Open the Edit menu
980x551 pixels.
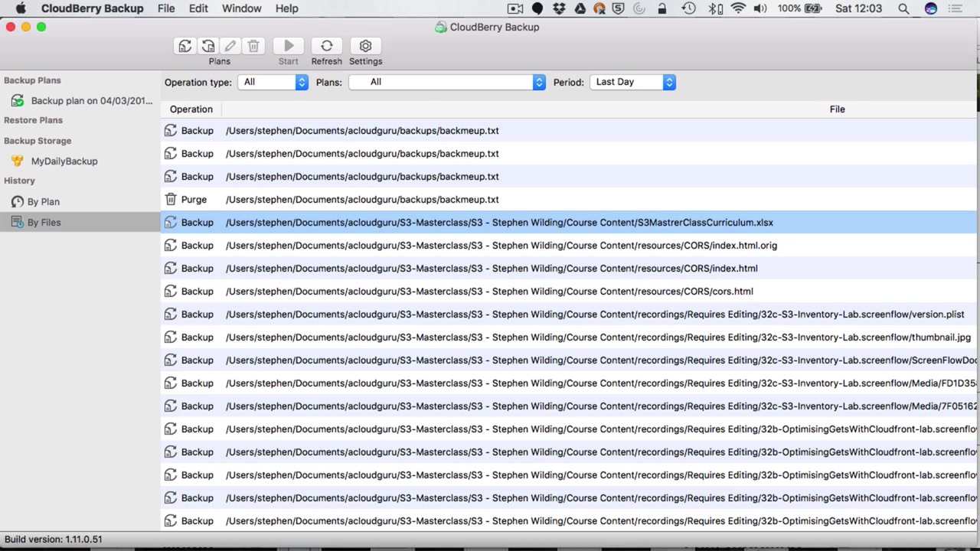[x=198, y=8]
